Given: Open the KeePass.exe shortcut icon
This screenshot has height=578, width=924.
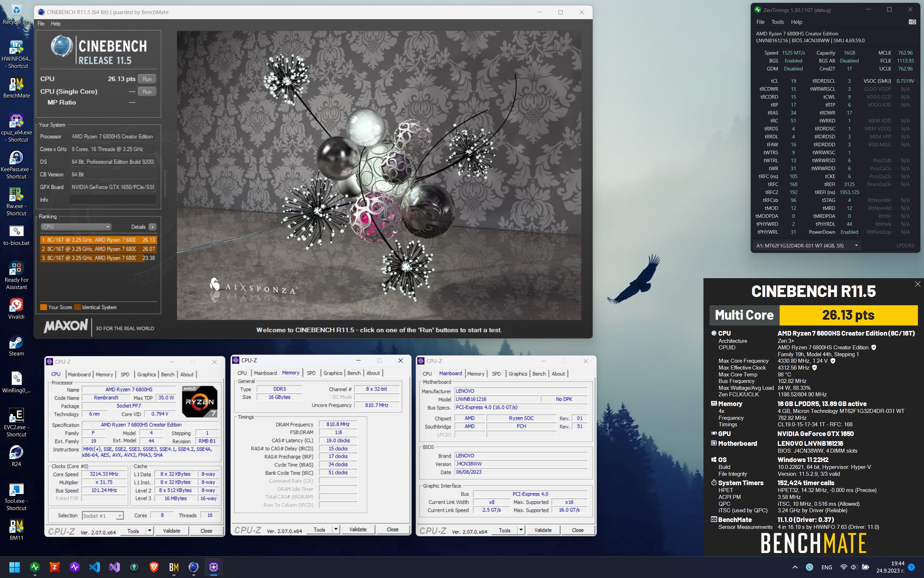Looking at the screenshot, I should [16, 164].
